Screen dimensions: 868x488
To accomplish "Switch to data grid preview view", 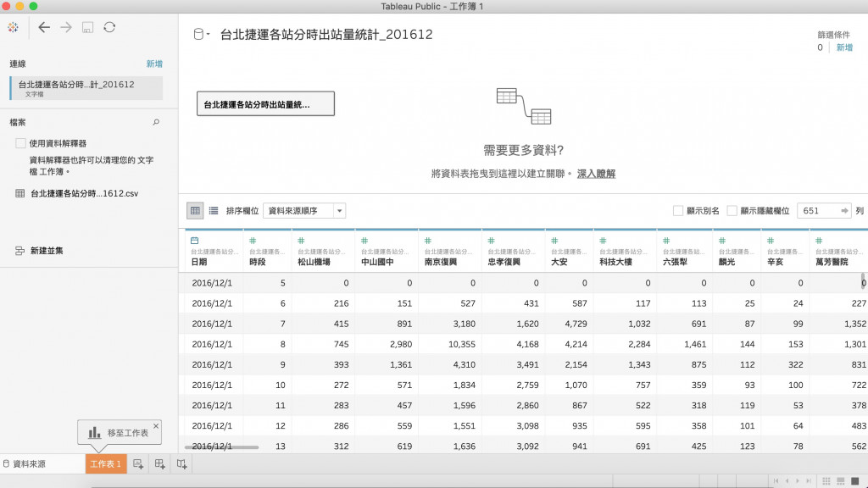I will (195, 211).
